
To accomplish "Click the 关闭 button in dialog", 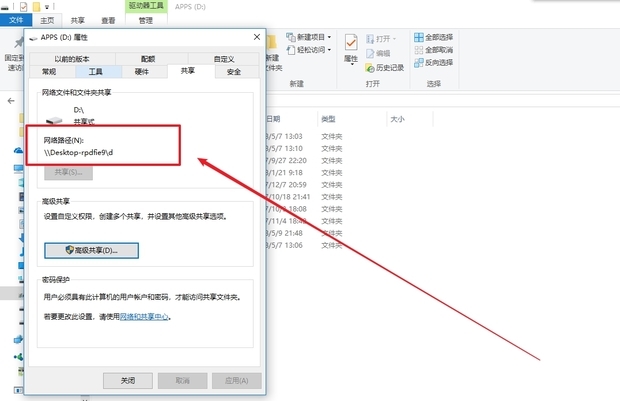I will tap(128, 380).
